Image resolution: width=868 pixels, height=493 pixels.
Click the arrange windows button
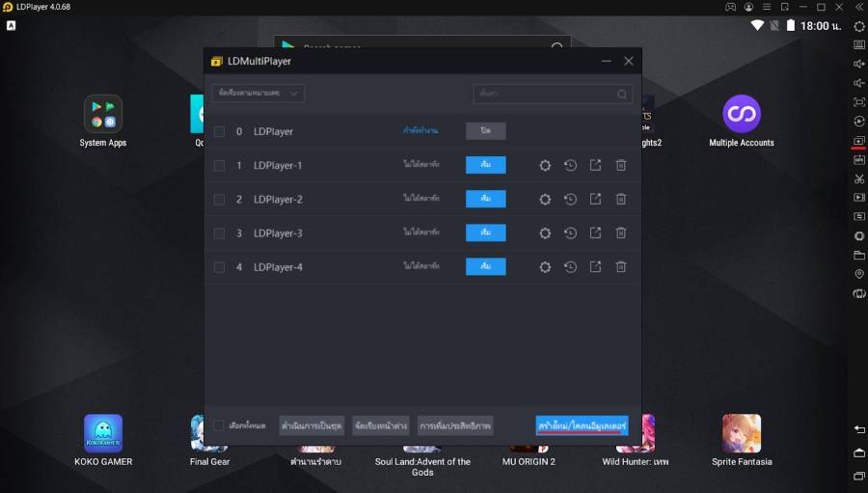381,425
